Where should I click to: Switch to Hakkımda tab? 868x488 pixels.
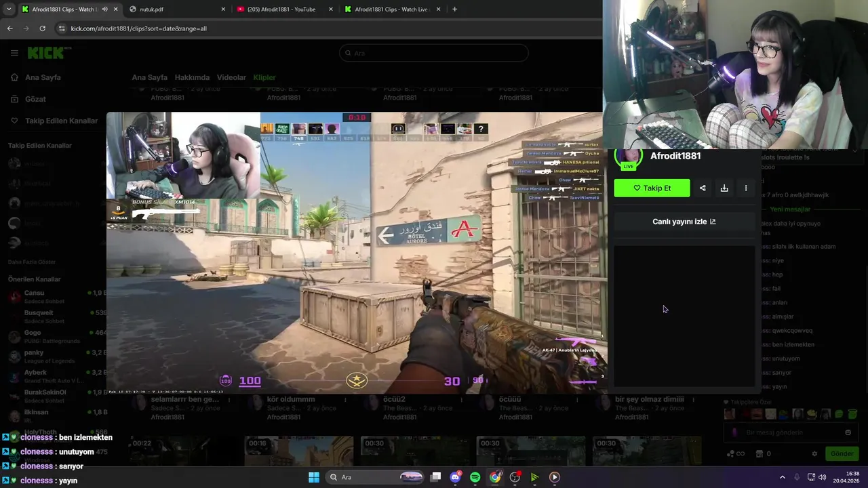click(192, 77)
